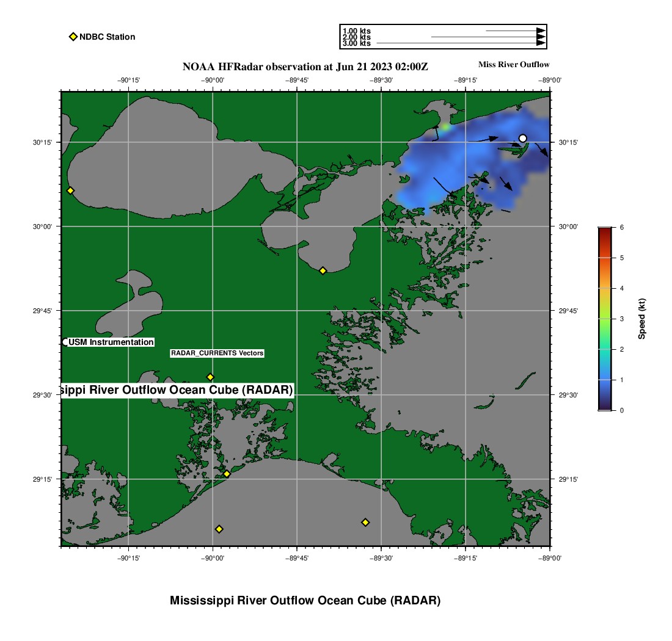Click the 2.00 kts scale arrow
The image size is (672, 641).
pyautogui.click(x=488, y=37)
